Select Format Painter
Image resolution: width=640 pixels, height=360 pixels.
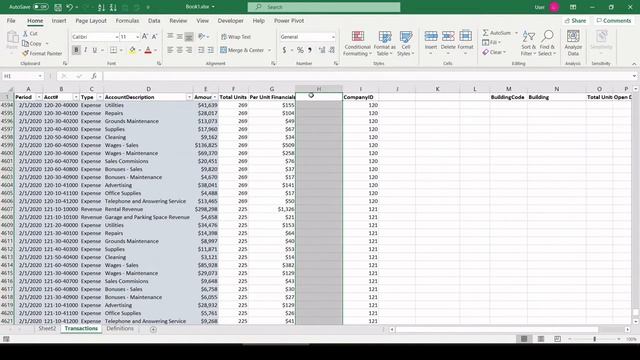[x=42, y=53]
